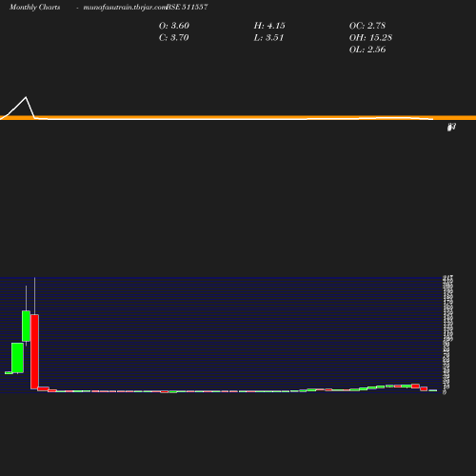
Task: Click the "OH: 15.28" value
Action: coord(370,38)
